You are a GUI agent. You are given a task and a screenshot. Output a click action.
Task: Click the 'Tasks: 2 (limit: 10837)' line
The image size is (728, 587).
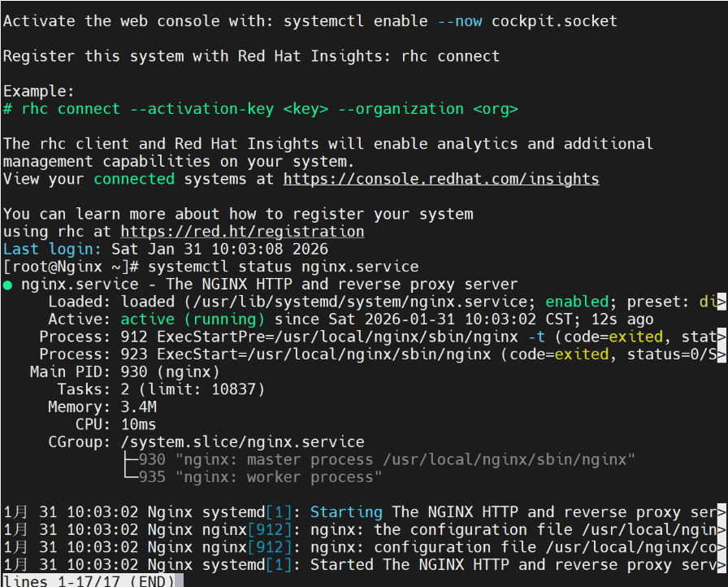click(x=161, y=389)
